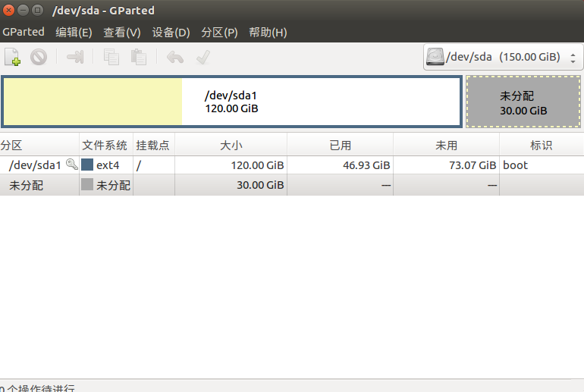Viewport: 584px width, 392px height.
Task: Click the 文件系统 column header
Action: point(105,145)
